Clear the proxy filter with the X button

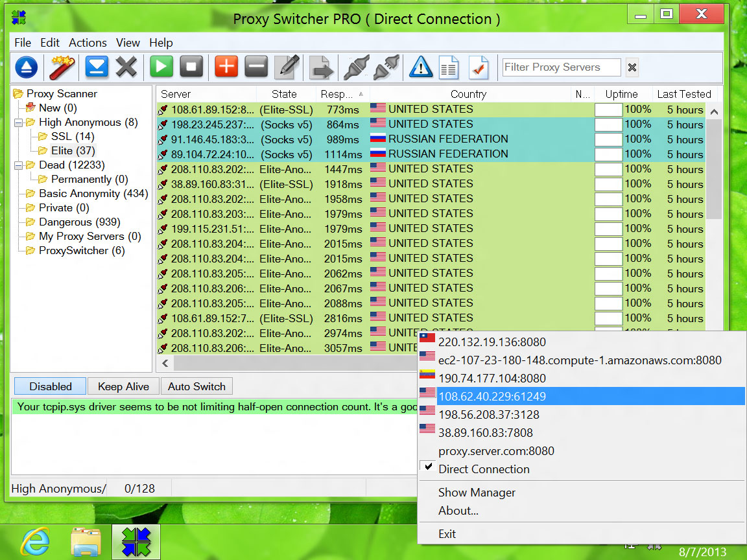tap(632, 67)
